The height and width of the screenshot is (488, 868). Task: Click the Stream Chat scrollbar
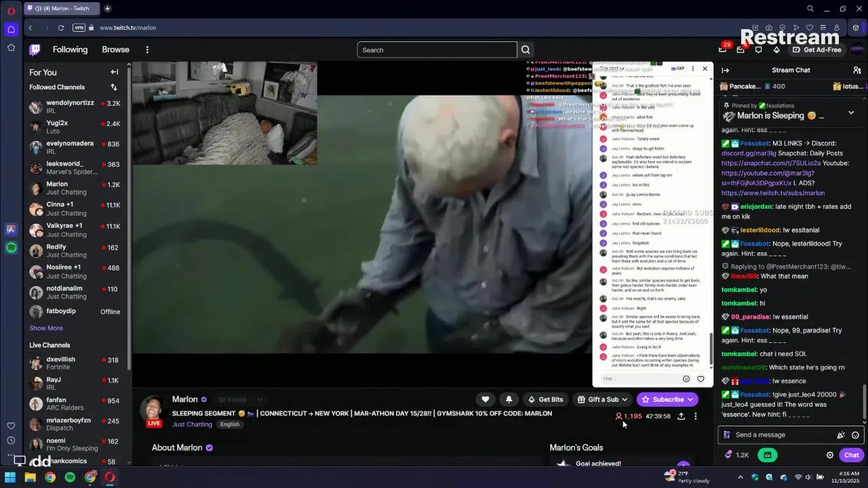tap(865, 403)
